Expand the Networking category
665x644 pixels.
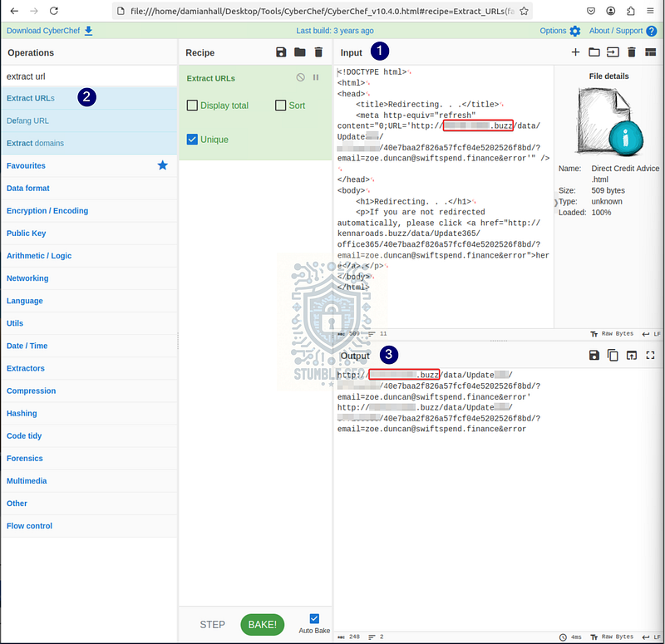click(x=89, y=278)
